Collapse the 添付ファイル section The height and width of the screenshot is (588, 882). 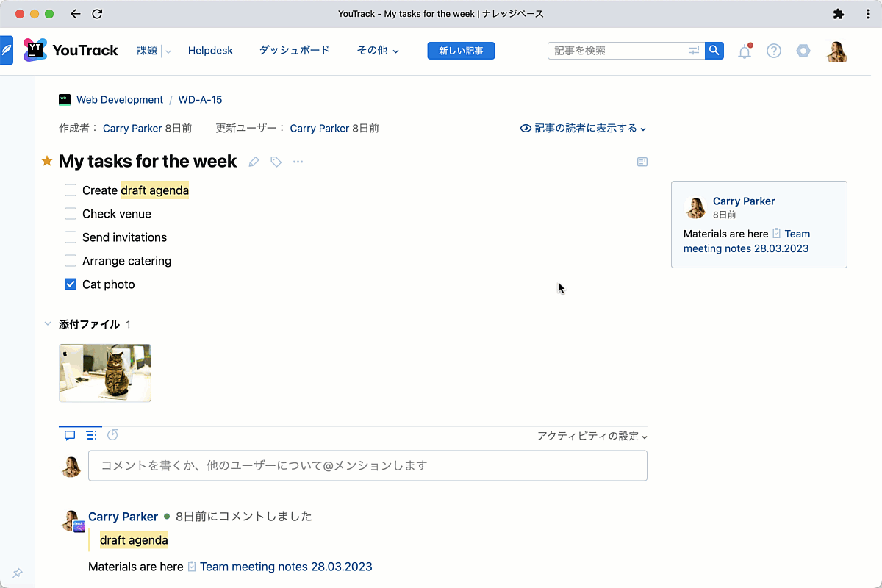(x=47, y=323)
